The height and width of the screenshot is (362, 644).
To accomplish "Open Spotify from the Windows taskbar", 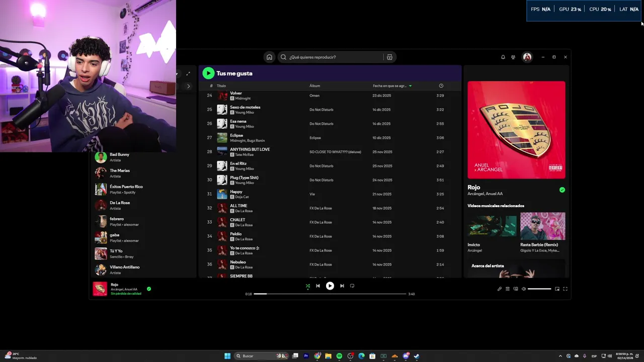I will pos(339,356).
